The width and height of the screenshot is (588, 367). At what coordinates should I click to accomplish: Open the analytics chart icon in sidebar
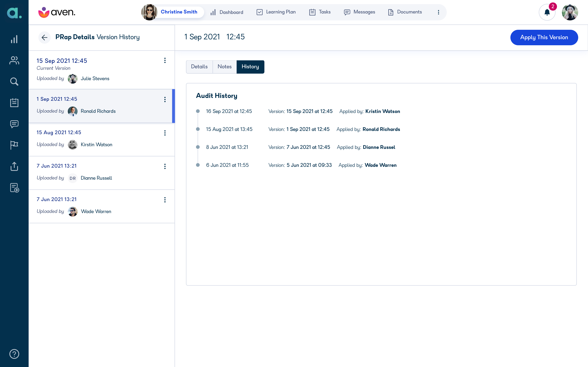click(x=14, y=39)
